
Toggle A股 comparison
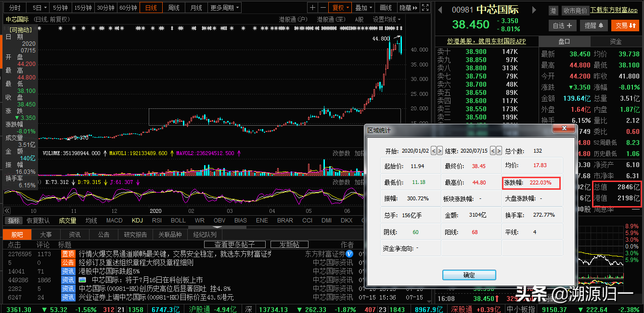coord(359,19)
